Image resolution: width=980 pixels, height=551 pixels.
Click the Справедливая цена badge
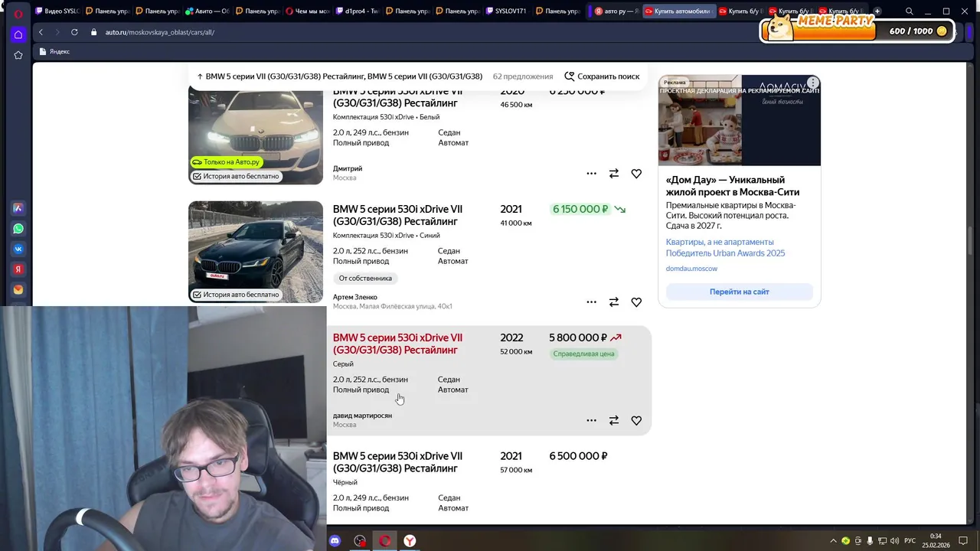click(584, 354)
